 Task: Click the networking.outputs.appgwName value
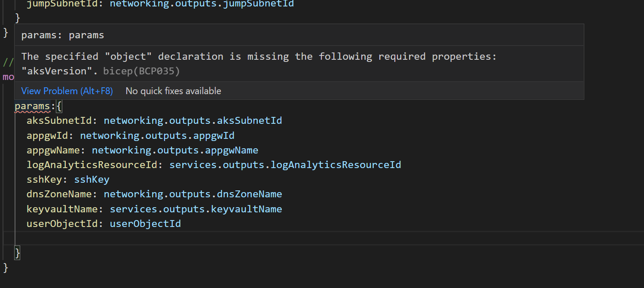(175, 150)
